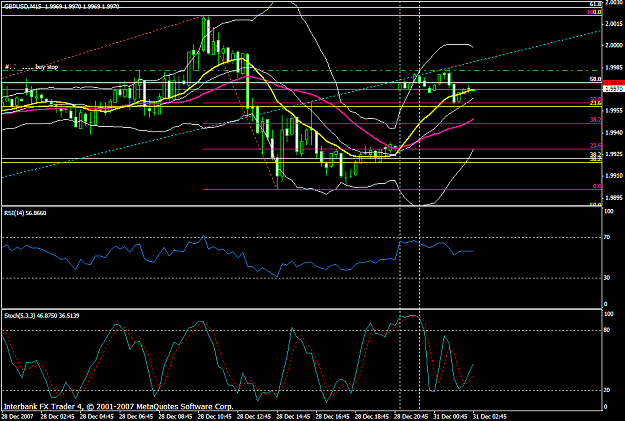The height and width of the screenshot is (421, 625).
Task: Click the magenta 0.0 Fibonacci level label
Action: click(597, 186)
